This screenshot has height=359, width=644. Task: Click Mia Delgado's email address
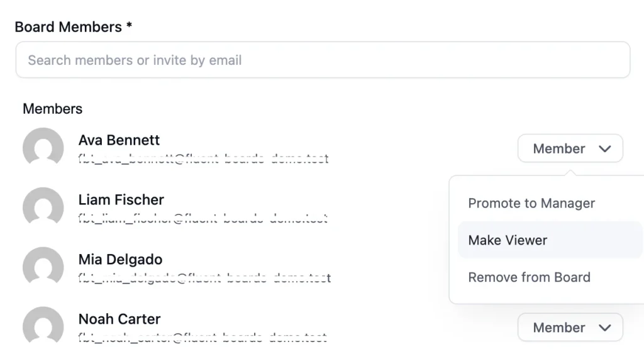[x=204, y=278]
